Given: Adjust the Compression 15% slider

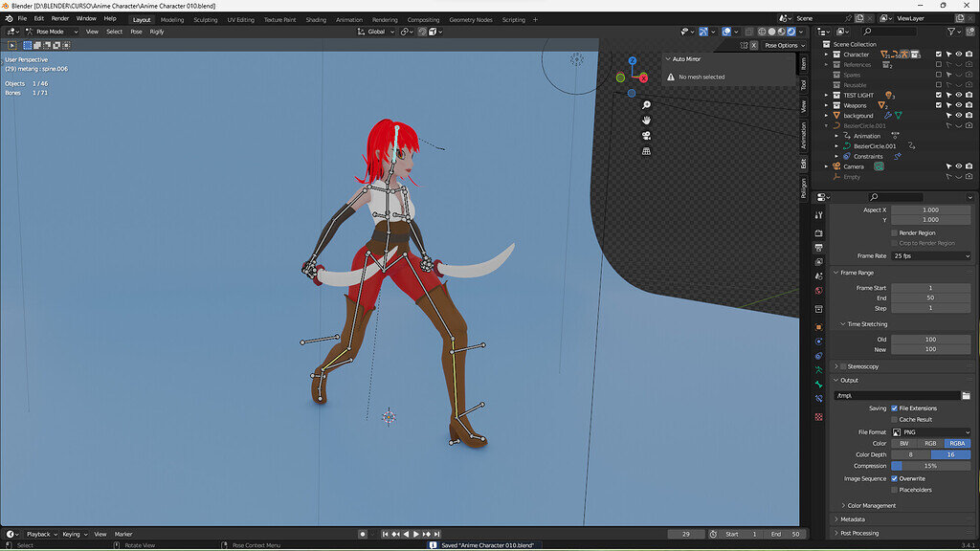Looking at the screenshot, I should 930,466.
